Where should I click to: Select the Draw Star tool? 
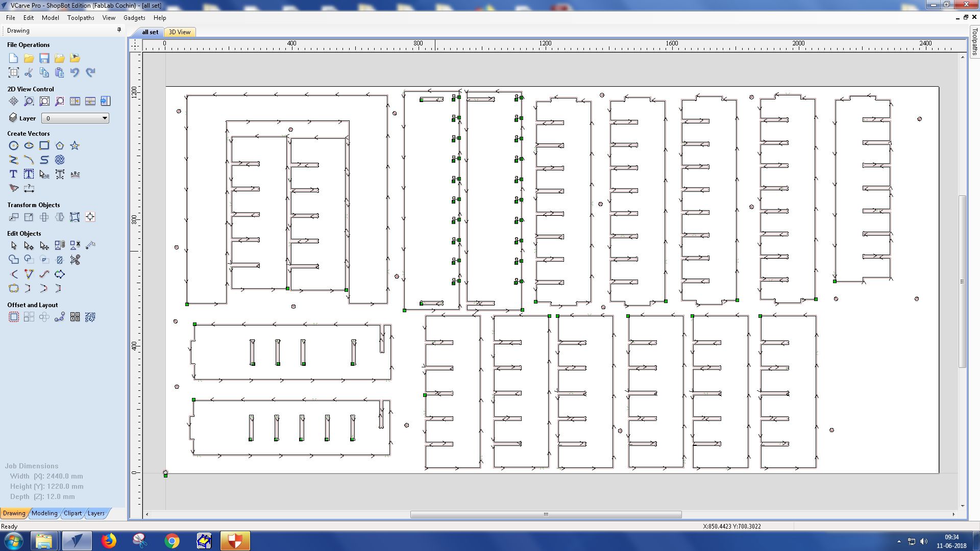tap(75, 146)
